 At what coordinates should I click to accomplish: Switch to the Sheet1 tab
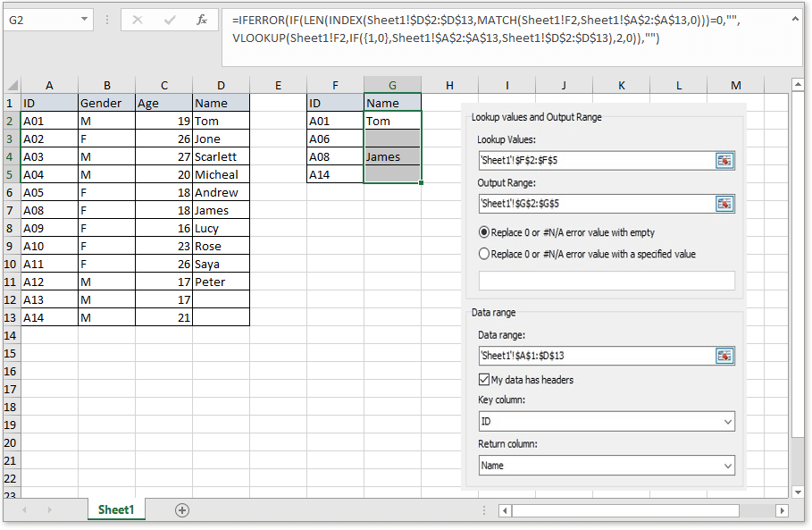tap(115, 509)
